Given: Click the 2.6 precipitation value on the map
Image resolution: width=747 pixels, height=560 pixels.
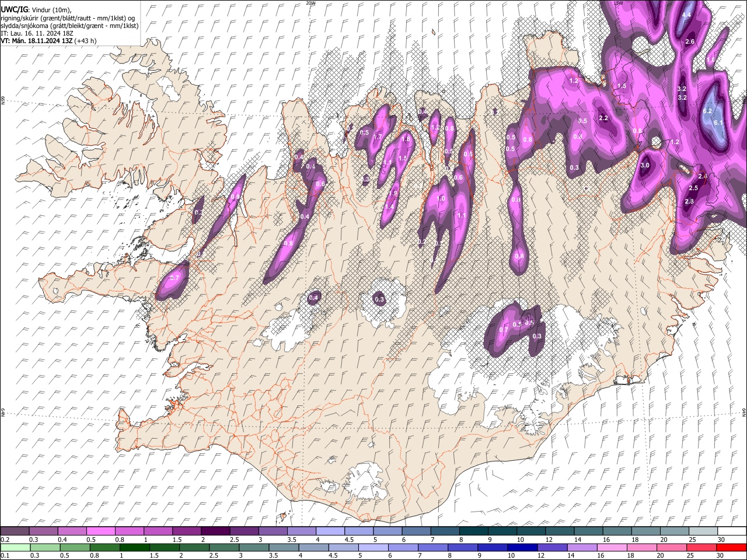Looking at the screenshot, I should point(690,42).
